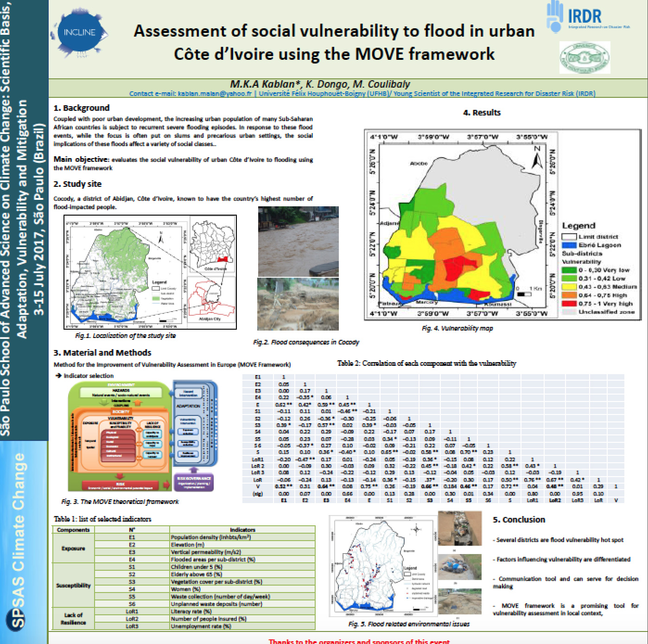Open the Fig.1 study site map
The image size is (648, 644).
(150, 272)
